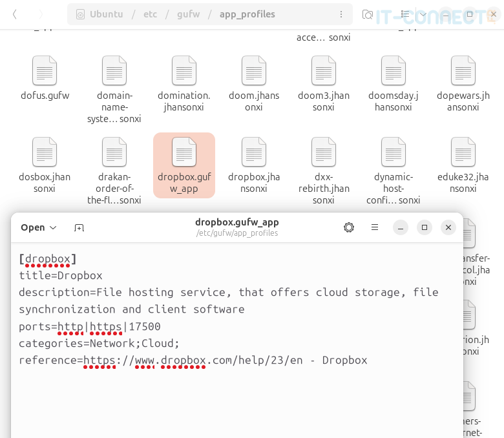Select the doom.jhansonxi file
504x438 pixels.
point(254,83)
